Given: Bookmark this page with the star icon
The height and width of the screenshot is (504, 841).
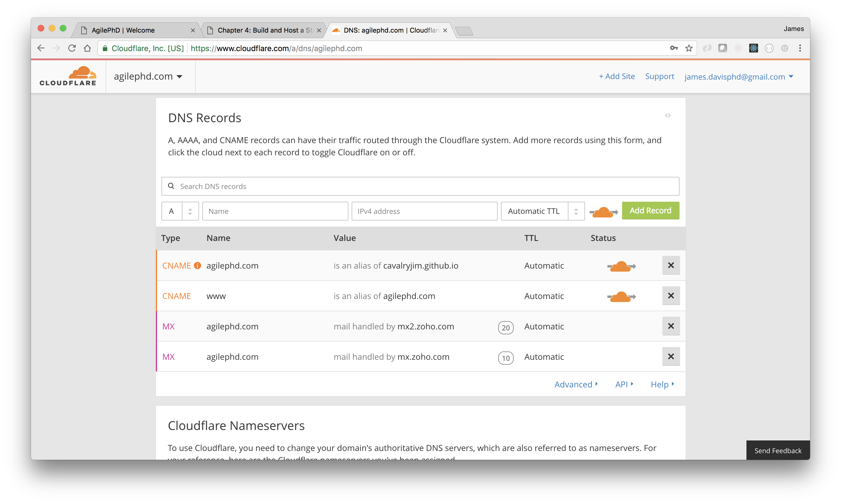Looking at the screenshot, I should (x=689, y=48).
